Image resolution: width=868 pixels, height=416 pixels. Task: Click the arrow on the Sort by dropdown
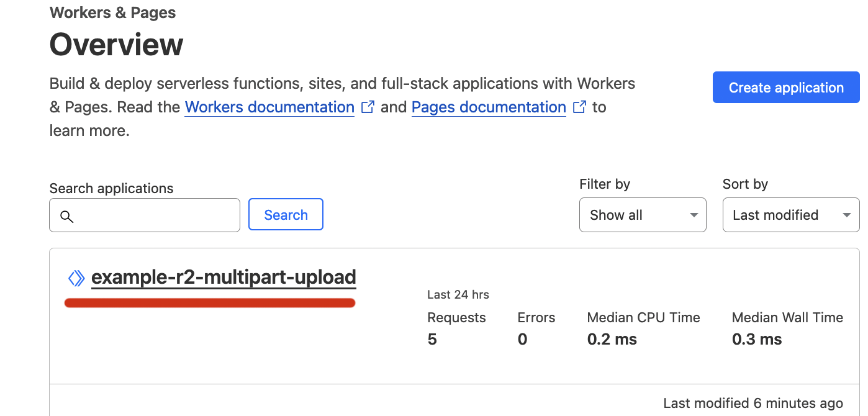click(846, 215)
